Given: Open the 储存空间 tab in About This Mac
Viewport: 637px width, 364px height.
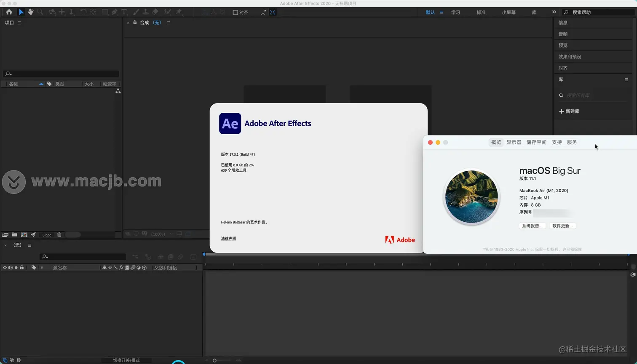Looking at the screenshot, I should coord(536,142).
